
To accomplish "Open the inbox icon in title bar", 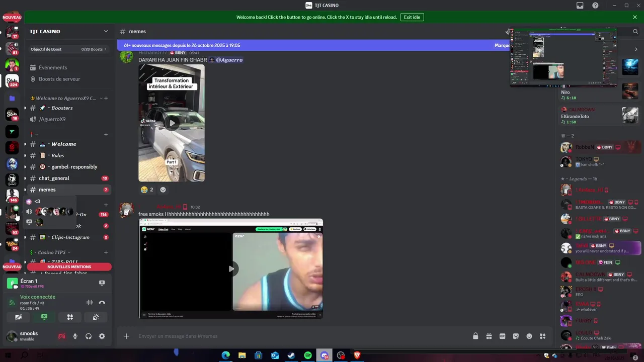I will point(580,6).
